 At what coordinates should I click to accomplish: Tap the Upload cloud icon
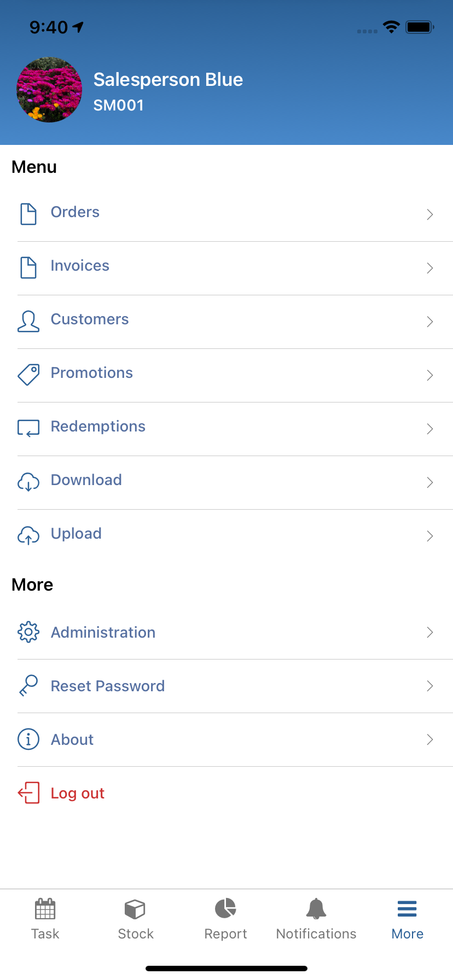point(28,535)
